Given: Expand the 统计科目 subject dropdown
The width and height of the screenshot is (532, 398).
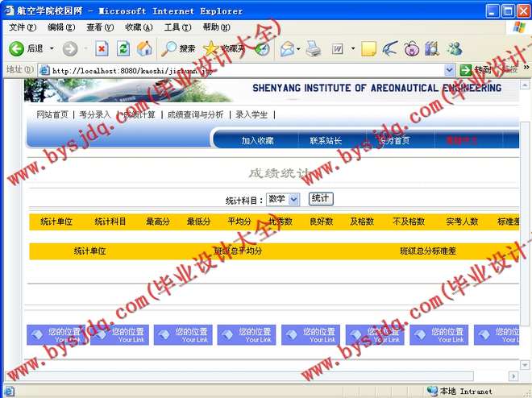Looking at the screenshot, I should coord(293,199).
